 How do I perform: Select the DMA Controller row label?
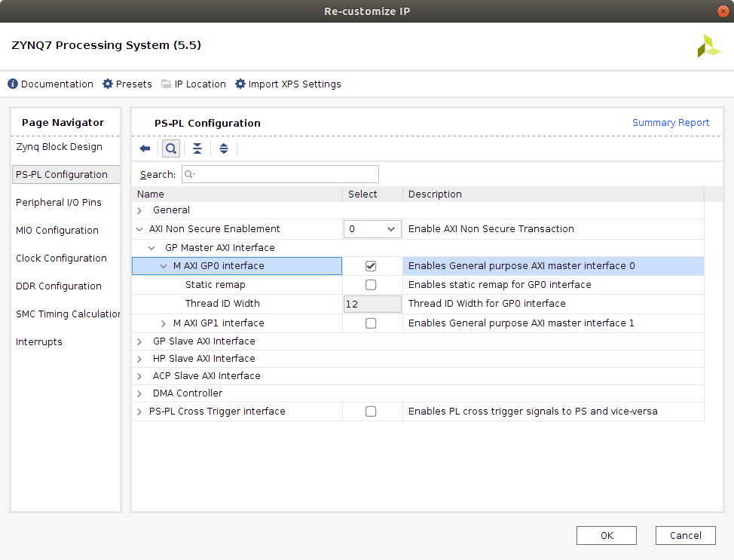coord(188,393)
